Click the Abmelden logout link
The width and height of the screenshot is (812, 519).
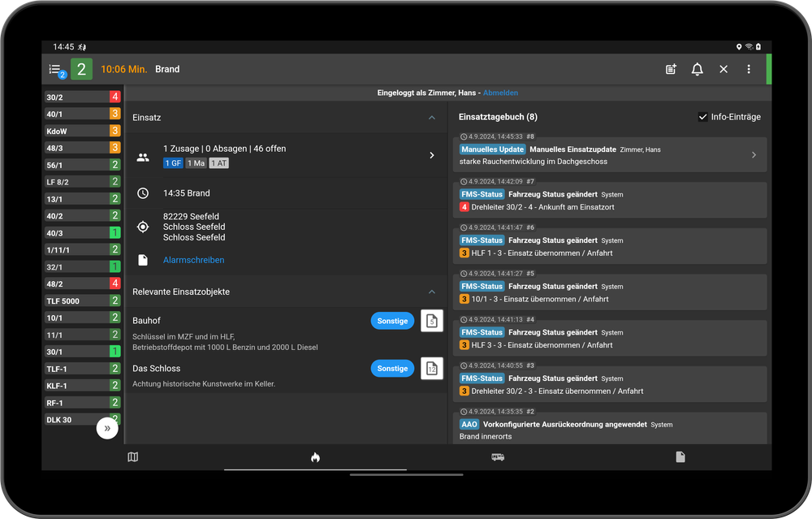point(500,93)
